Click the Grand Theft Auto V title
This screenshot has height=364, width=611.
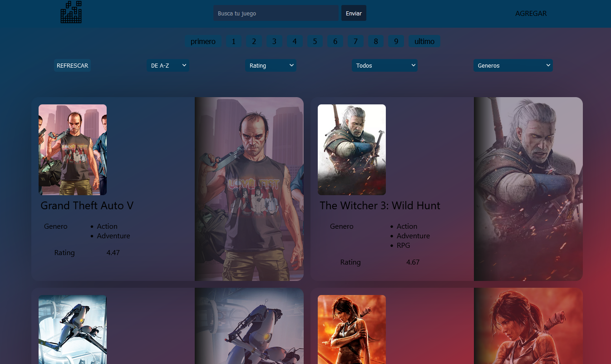coord(87,206)
